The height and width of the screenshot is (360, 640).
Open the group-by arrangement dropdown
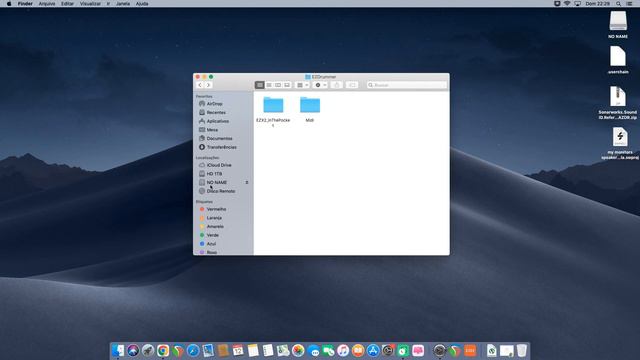302,85
